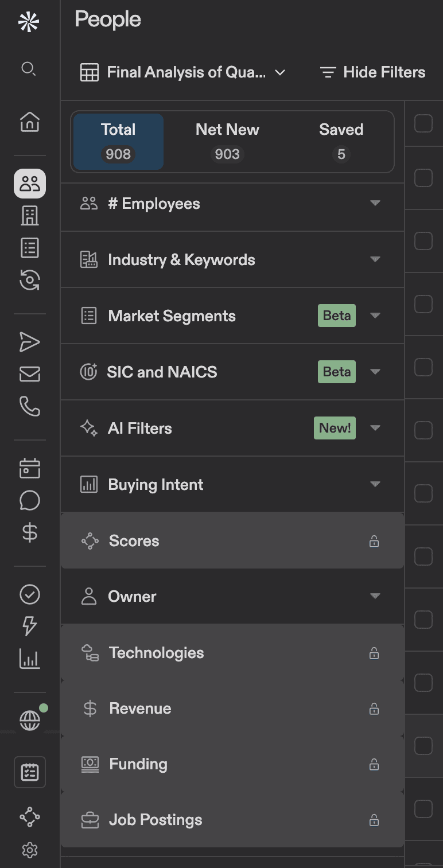Switch to the Net New tab
443x868 pixels.
(227, 142)
